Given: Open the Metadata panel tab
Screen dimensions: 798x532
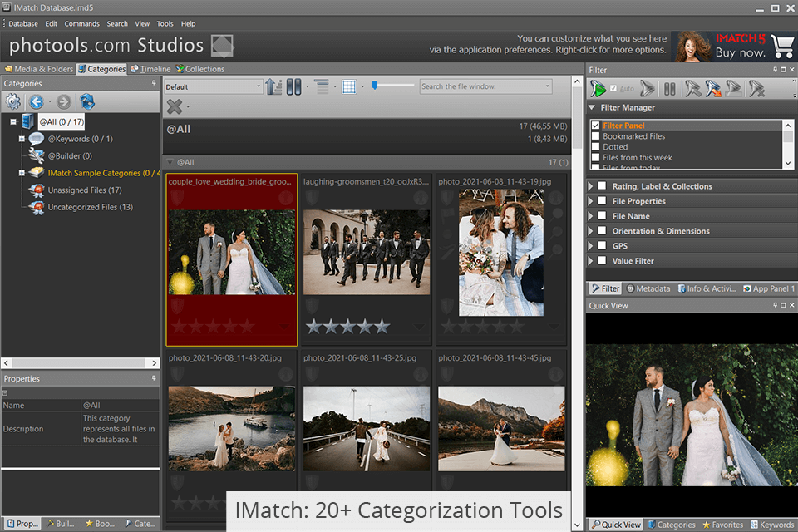Looking at the screenshot, I should [648, 288].
